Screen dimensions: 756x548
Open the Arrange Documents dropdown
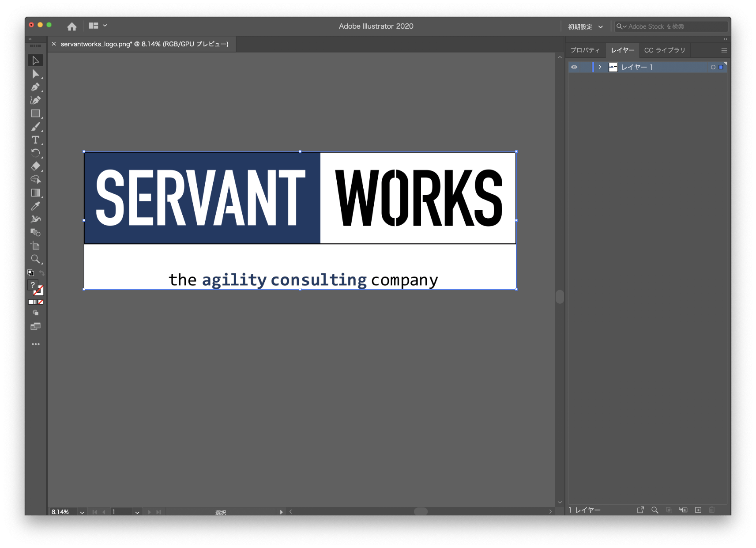click(98, 26)
